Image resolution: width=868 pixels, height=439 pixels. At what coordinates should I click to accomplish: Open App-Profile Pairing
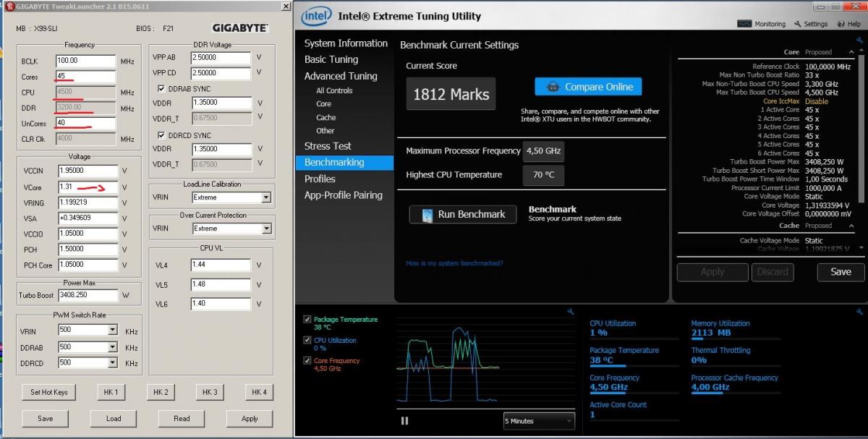coord(344,195)
